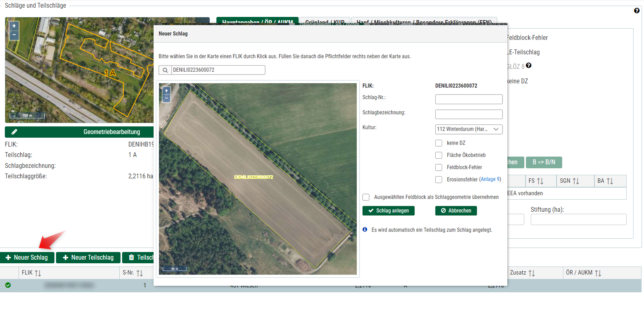Screen dimensions: 644x314
Task: Sort table by FLIK column arrows
Action: 38,273
